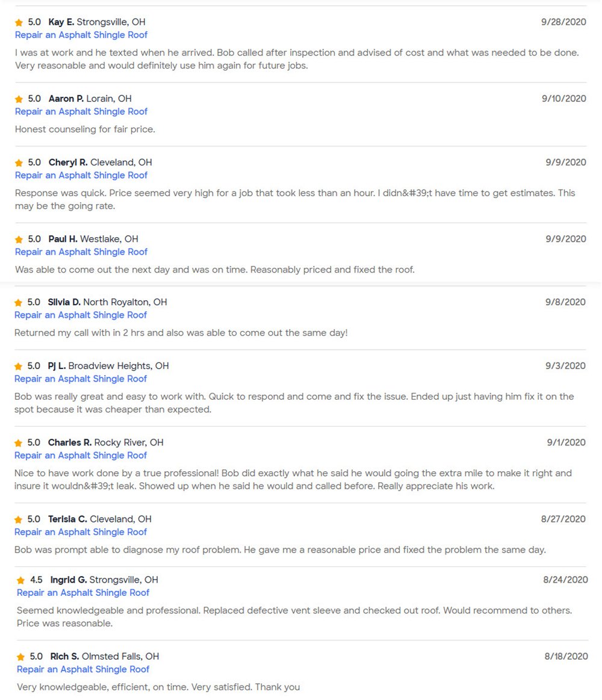Screen dimensions: 602x700
Task: Open the roof repair link below Paul H.
Action: 81,252
